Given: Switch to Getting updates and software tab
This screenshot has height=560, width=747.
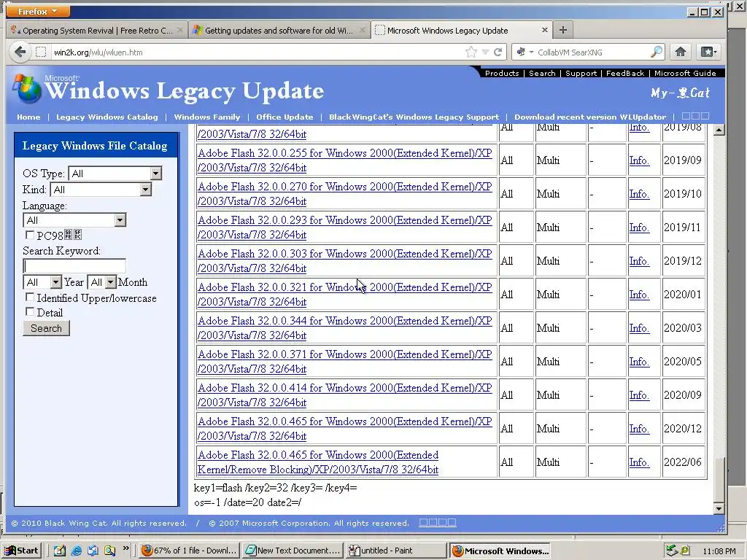Looking at the screenshot, I should click(x=279, y=30).
